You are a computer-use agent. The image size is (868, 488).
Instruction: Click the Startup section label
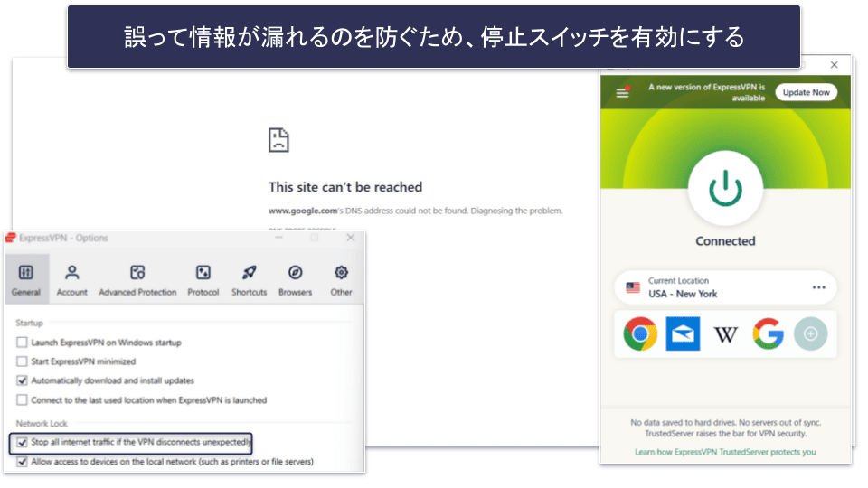[29, 323]
